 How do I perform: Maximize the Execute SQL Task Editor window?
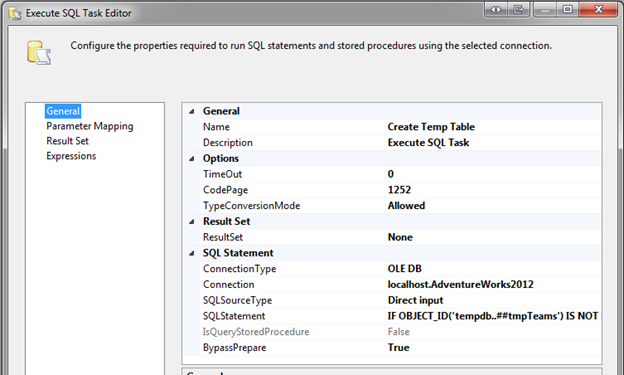(x=567, y=9)
